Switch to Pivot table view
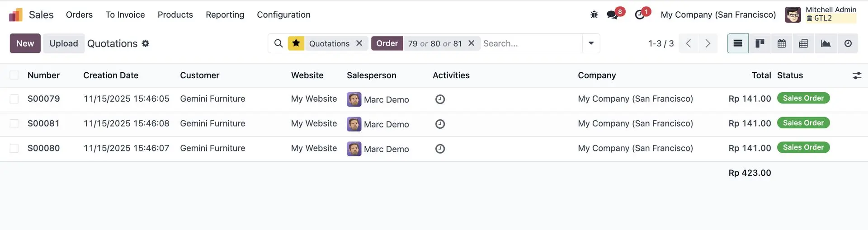This screenshot has width=868, height=230. click(803, 43)
